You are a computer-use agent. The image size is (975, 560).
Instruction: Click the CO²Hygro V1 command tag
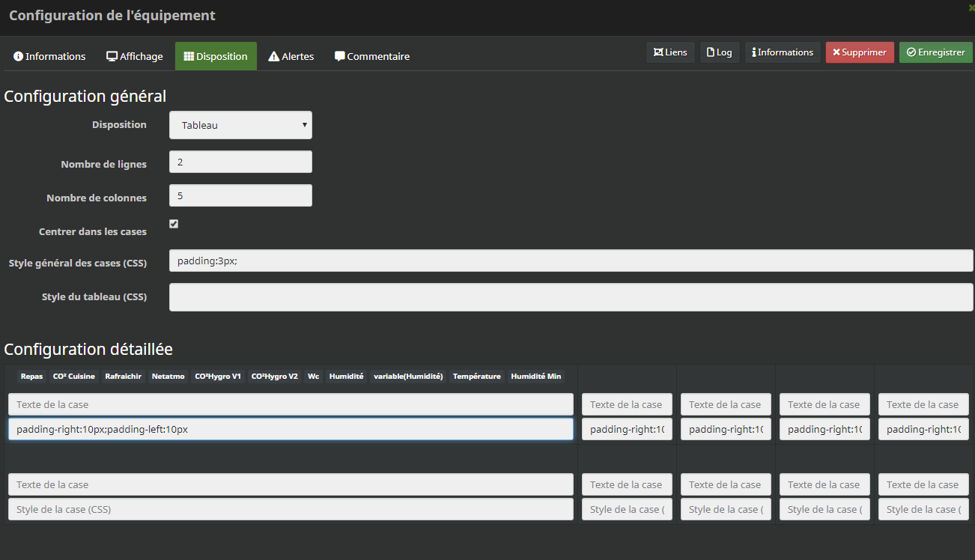(x=218, y=377)
